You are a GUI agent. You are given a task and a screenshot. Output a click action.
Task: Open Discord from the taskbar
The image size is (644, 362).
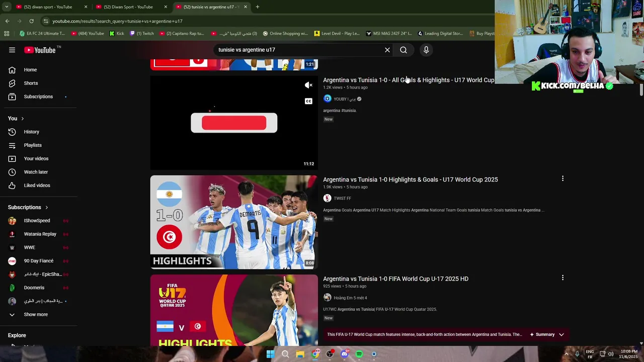(344, 354)
